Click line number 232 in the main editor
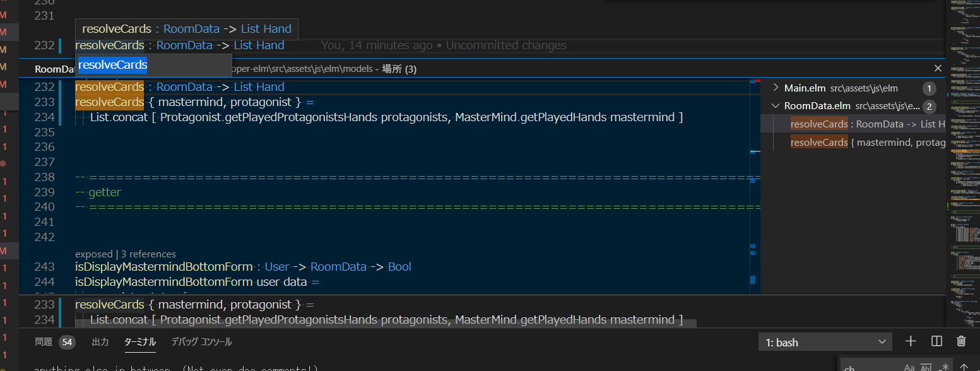Viewport: 980px width, 371px height. pos(44,45)
